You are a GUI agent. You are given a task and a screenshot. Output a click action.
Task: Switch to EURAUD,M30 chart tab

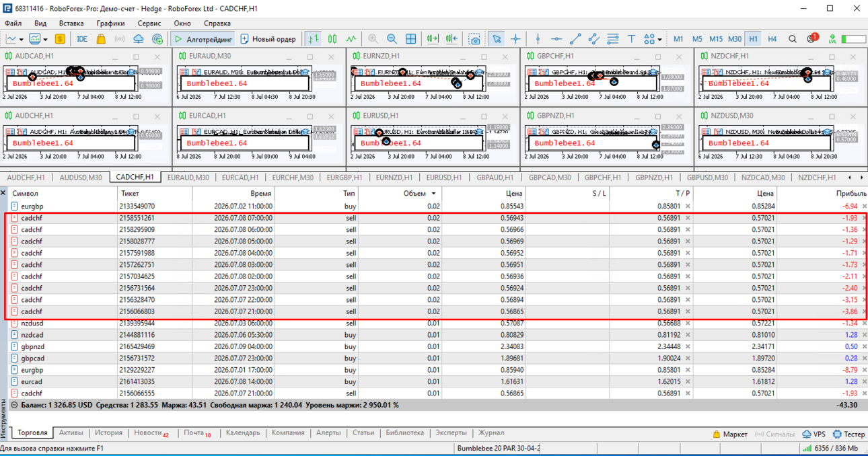188,178
